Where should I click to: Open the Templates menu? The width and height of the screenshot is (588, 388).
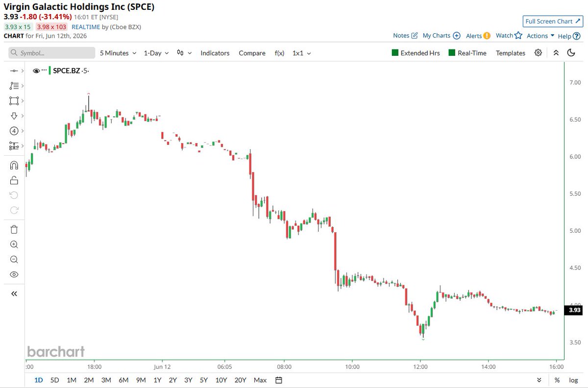pyautogui.click(x=510, y=53)
